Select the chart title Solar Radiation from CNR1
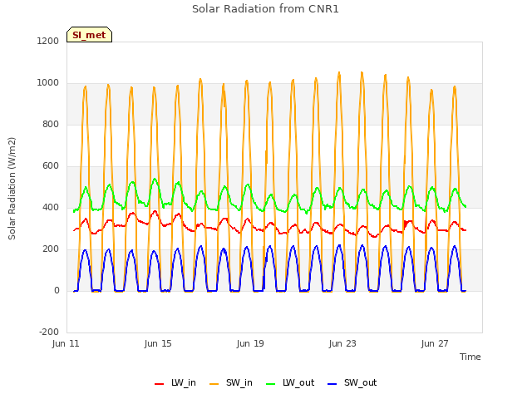The height and width of the screenshot is (399, 532). 265,9
